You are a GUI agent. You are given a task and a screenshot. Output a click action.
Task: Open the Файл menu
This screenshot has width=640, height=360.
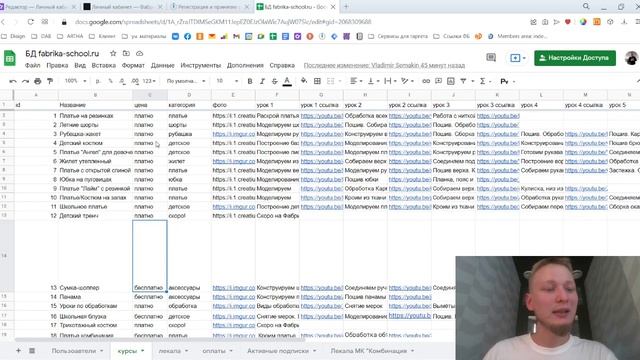click(32, 65)
